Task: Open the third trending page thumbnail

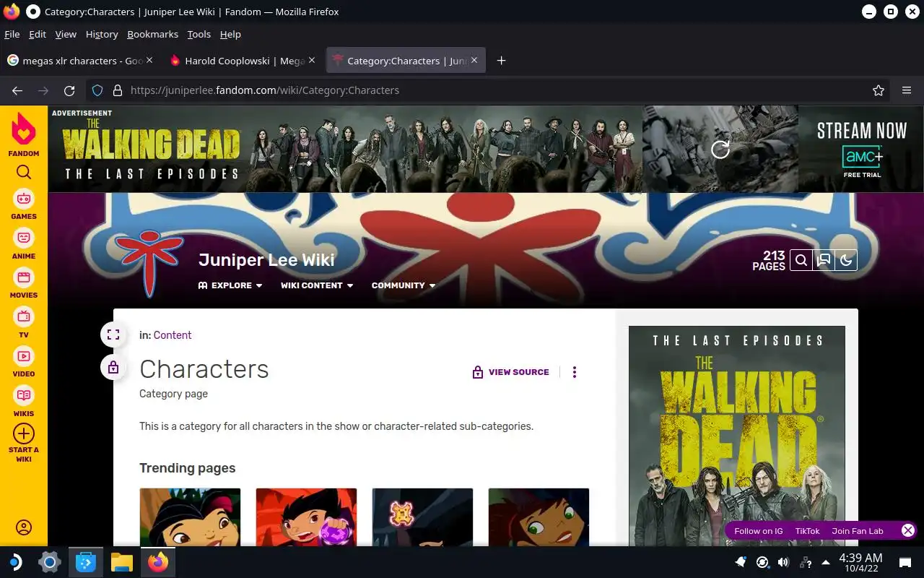Action: [x=422, y=517]
